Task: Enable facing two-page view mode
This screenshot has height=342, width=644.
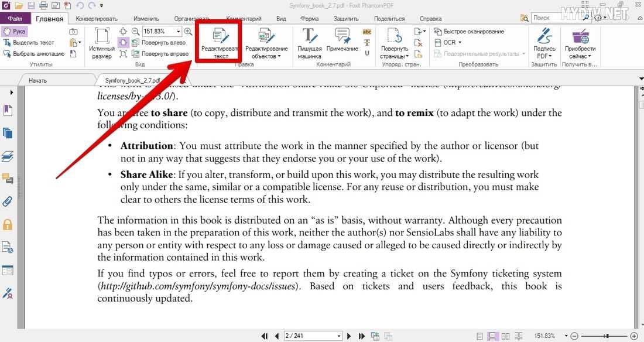Action: (x=505, y=336)
